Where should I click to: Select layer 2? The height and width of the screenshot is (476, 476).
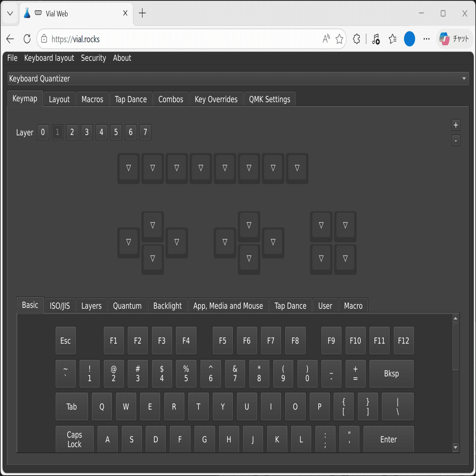(72, 132)
